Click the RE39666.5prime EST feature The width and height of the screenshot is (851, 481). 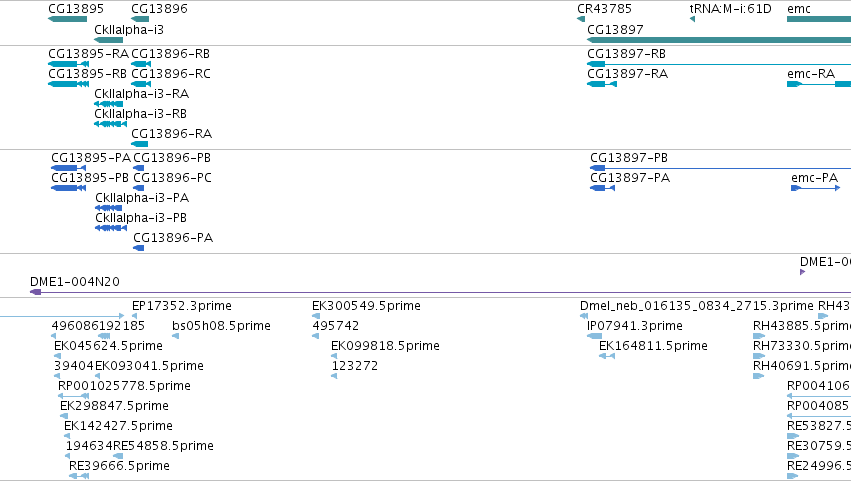click(79, 476)
